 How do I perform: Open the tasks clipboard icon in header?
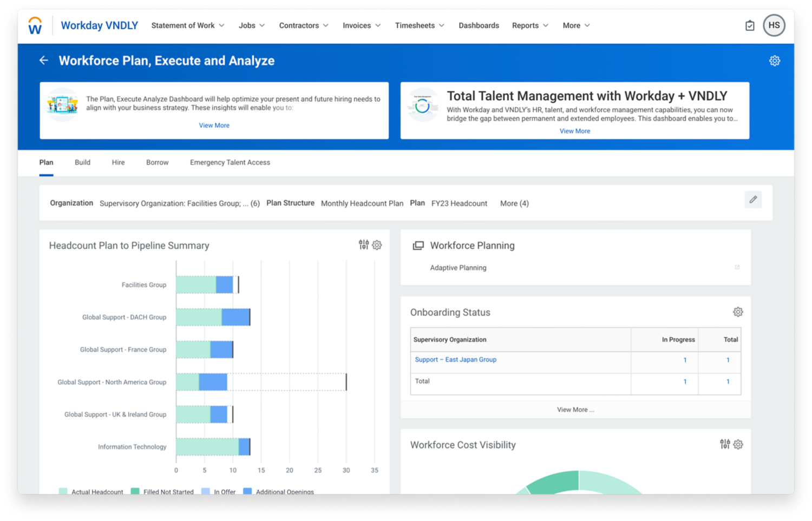coord(750,25)
